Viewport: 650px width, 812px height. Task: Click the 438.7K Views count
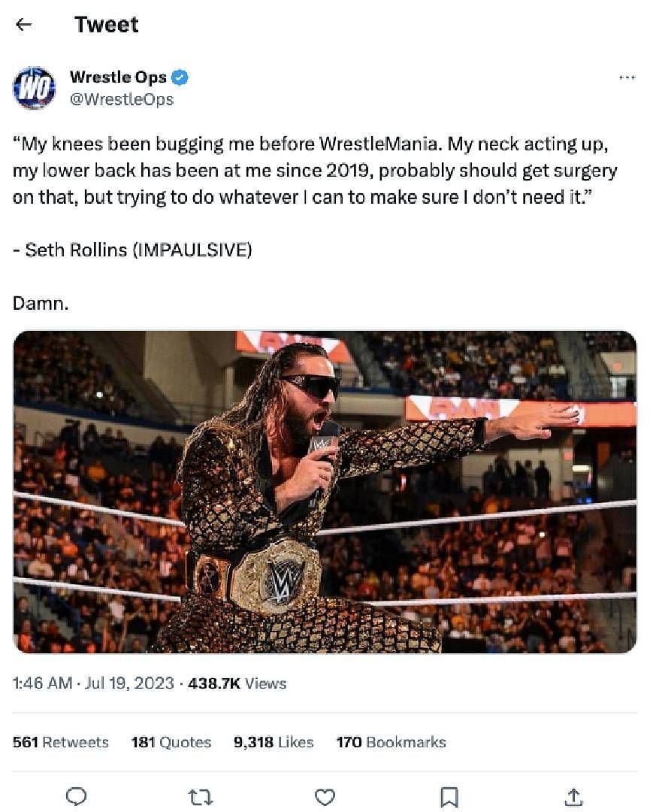point(237,683)
